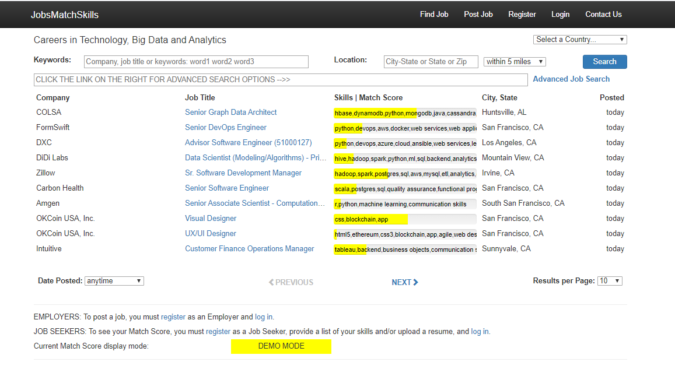This screenshot has width=675, height=383.
Task: Click the City, State column header
Action: [x=499, y=98]
